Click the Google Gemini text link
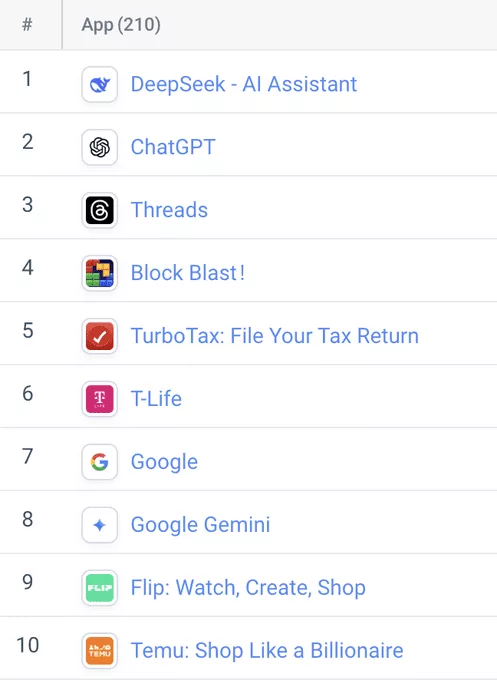Image resolution: width=497 pixels, height=680 pixels. (200, 525)
